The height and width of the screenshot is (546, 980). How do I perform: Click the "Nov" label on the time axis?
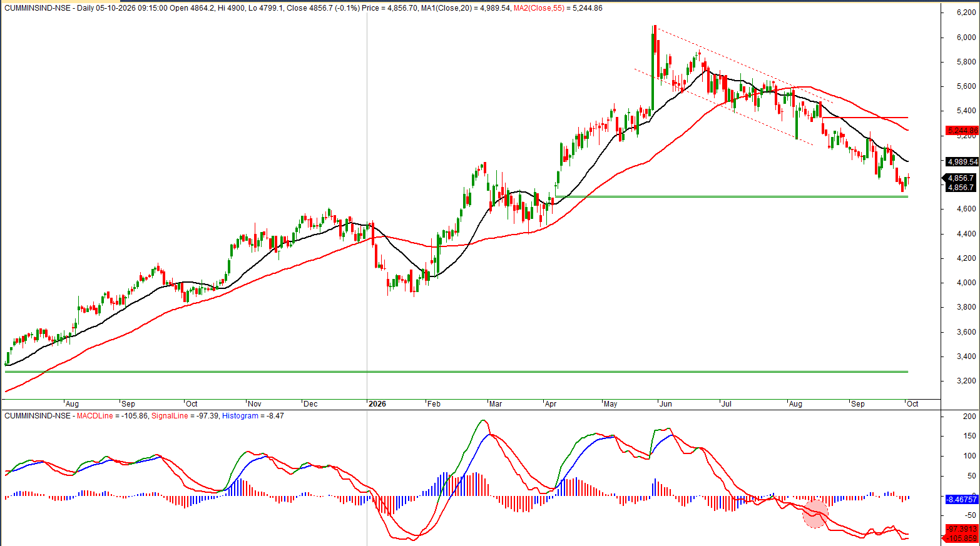255,404
